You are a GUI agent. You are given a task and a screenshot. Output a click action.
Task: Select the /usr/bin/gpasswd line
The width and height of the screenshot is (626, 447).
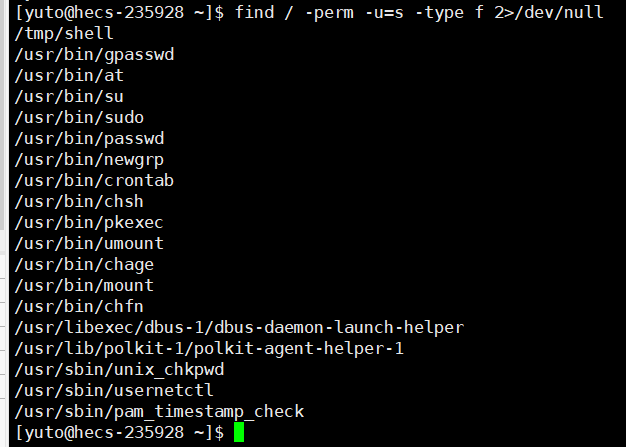pos(94,55)
